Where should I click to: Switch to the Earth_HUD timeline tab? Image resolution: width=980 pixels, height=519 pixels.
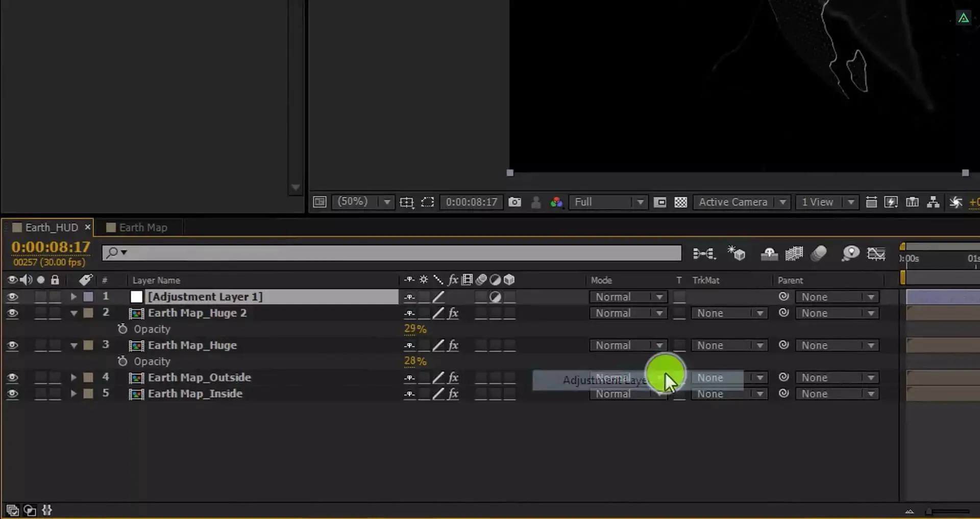click(51, 227)
